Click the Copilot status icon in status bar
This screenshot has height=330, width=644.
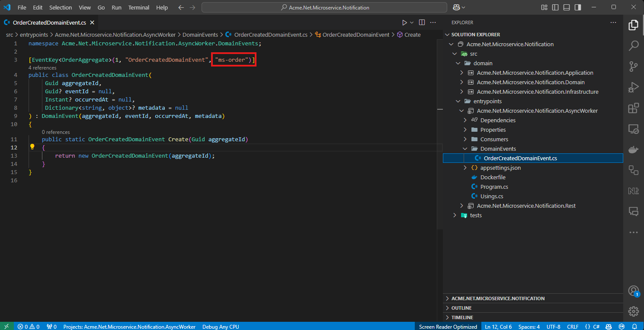(x=609, y=327)
